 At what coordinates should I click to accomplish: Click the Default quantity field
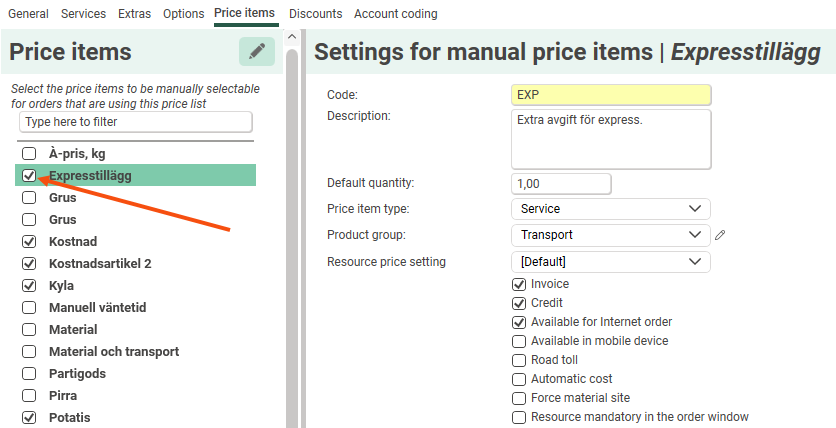[560, 184]
